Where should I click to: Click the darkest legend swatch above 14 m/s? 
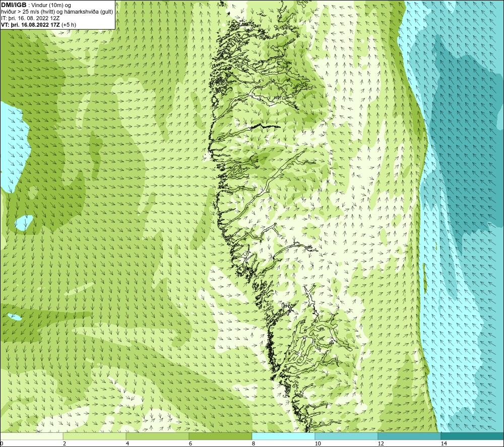click(x=472, y=436)
